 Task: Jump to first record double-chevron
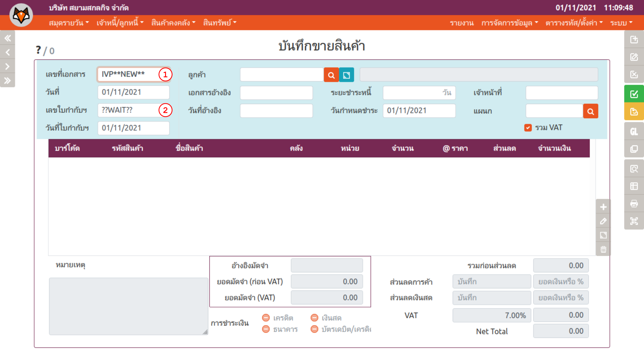pyautogui.click(x=8, y=38)
